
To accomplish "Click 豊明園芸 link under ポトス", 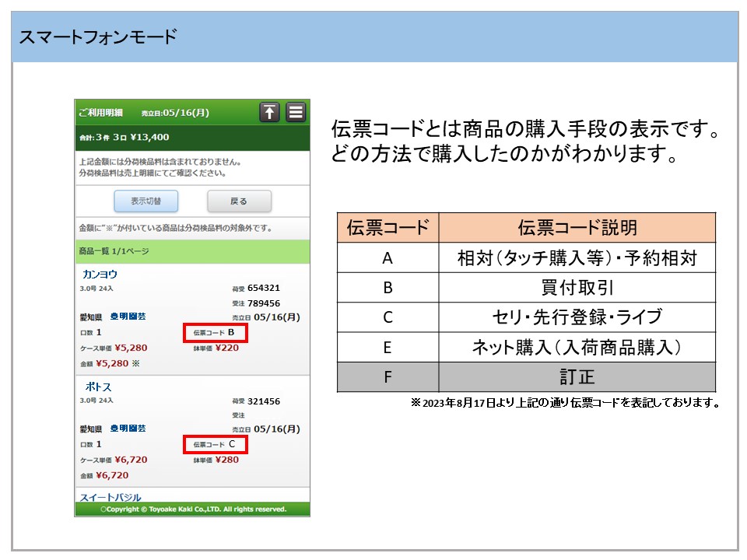I will click(x=128, y=429).
